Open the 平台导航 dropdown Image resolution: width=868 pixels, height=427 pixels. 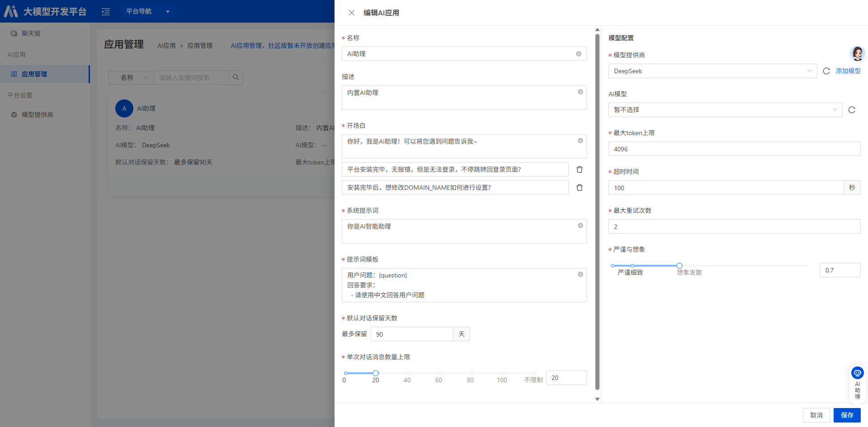point(147,11)
